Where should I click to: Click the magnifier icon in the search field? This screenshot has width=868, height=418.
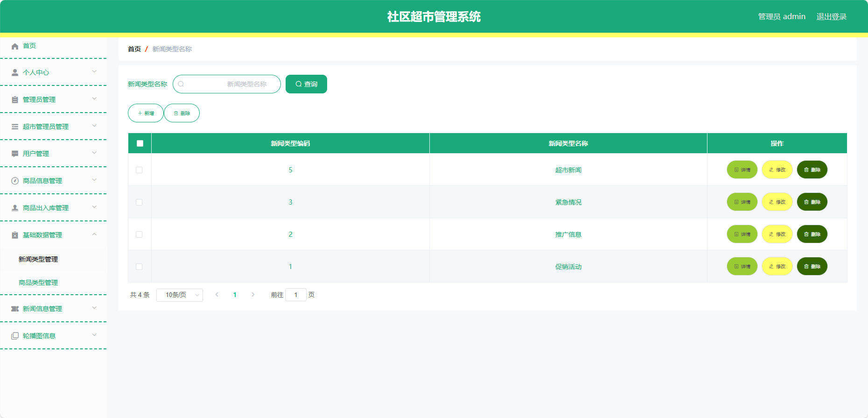click(181, 84)
